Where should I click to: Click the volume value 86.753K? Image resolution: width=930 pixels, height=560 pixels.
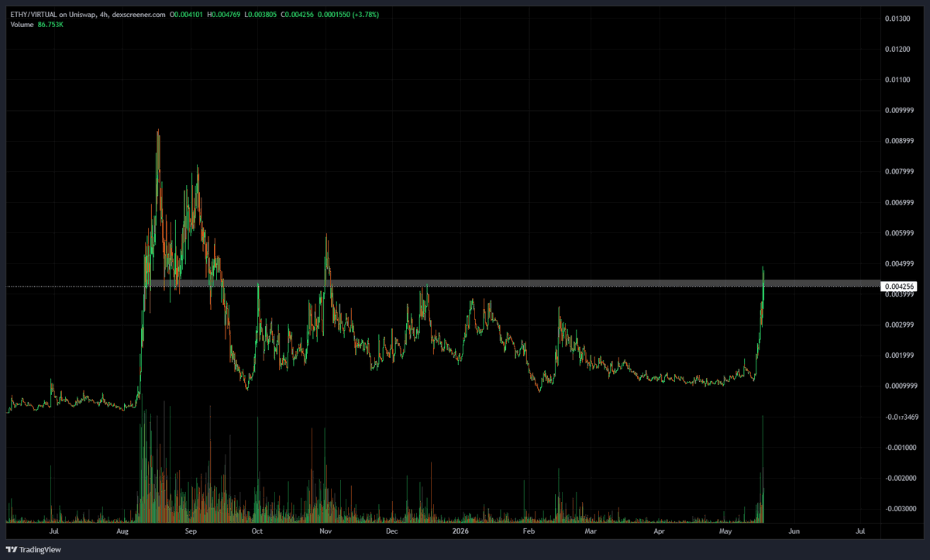[x=51, y=26]
